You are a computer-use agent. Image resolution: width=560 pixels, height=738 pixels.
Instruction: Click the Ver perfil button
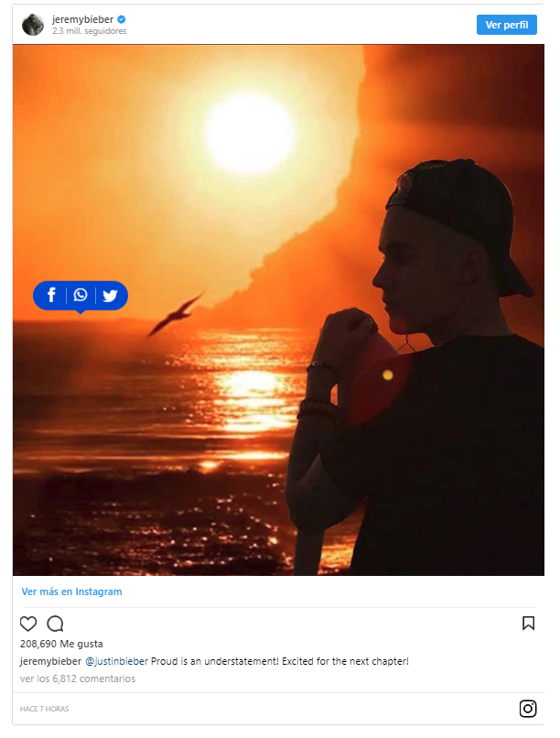[506, 25]
